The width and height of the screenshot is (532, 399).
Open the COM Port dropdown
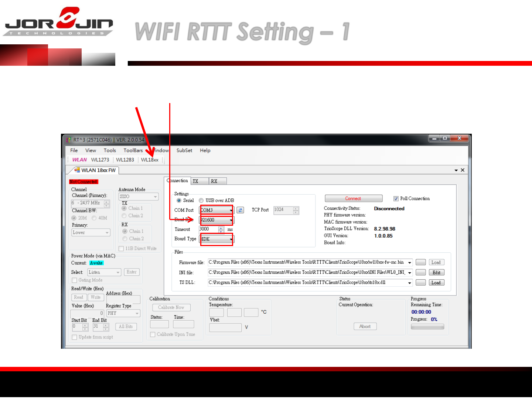coord(231,210)
